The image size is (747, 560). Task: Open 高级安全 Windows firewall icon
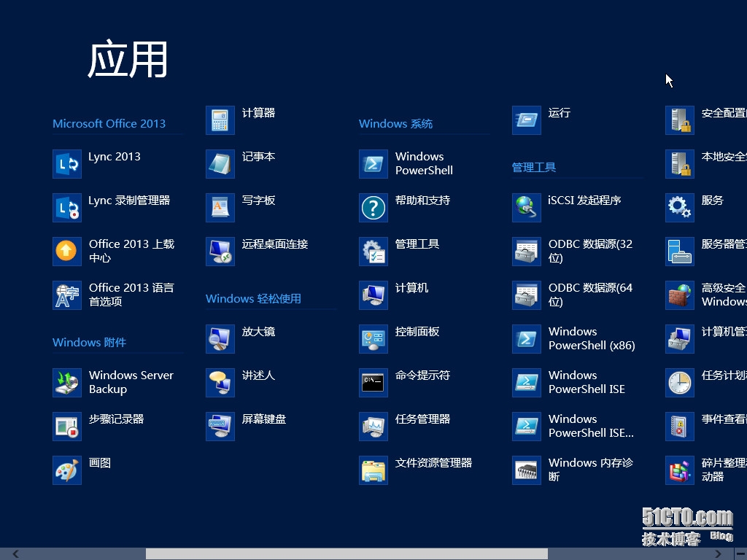[680, 295]
